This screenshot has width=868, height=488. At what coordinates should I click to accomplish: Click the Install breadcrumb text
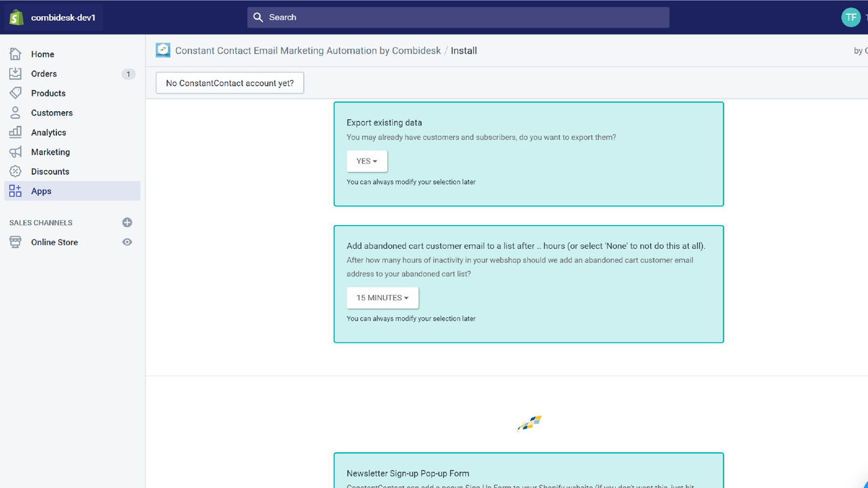(x=464, y=51)
